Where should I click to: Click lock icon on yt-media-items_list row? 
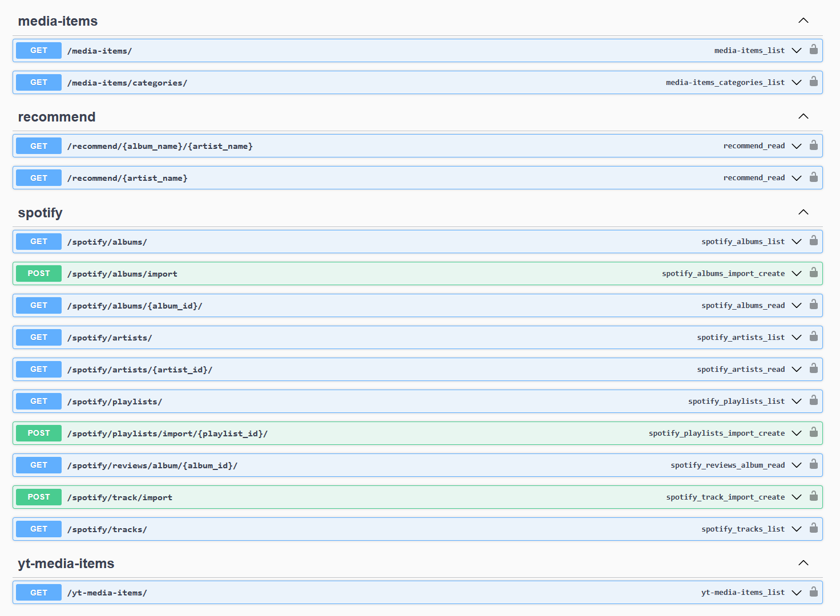click(x=814, y=591)
